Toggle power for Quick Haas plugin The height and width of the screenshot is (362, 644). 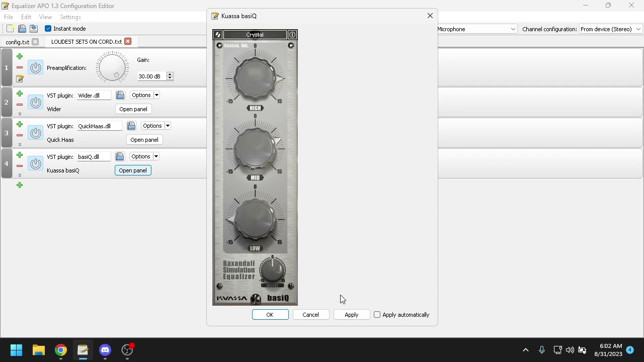point(35,133)
